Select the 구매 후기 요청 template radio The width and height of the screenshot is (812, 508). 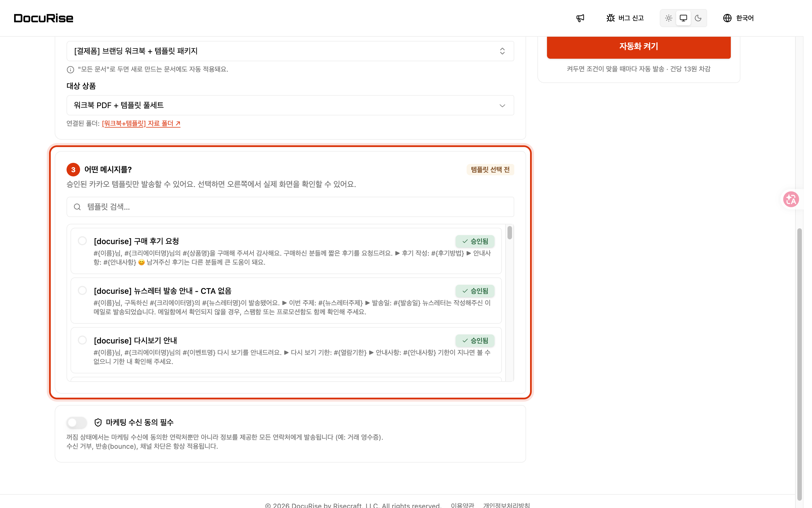click(82, 241)
